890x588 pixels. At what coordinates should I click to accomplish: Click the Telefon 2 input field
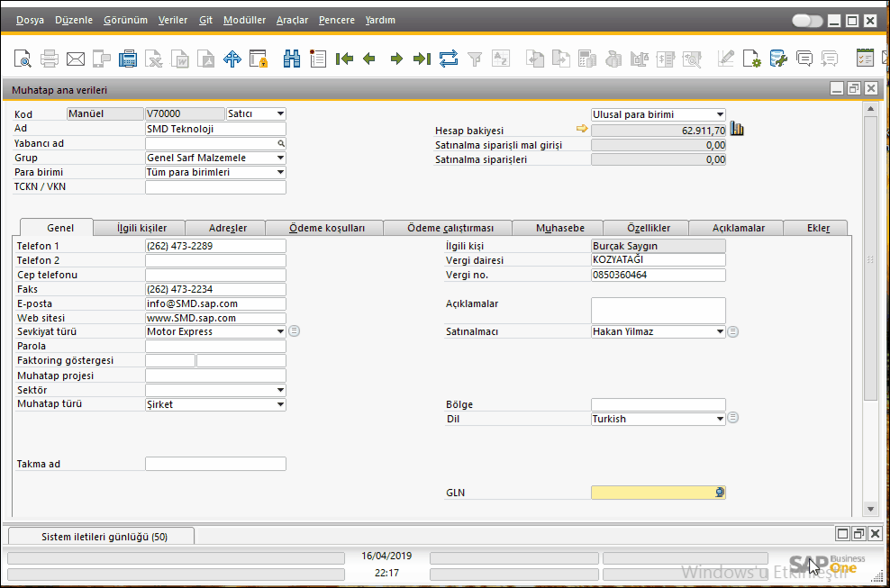(215, 260)
